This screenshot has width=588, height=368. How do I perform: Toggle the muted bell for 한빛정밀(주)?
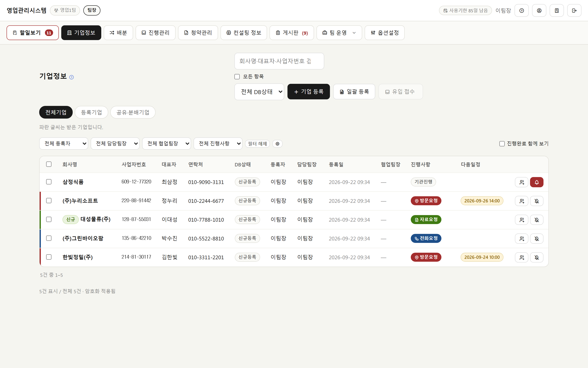coord(537,257)
